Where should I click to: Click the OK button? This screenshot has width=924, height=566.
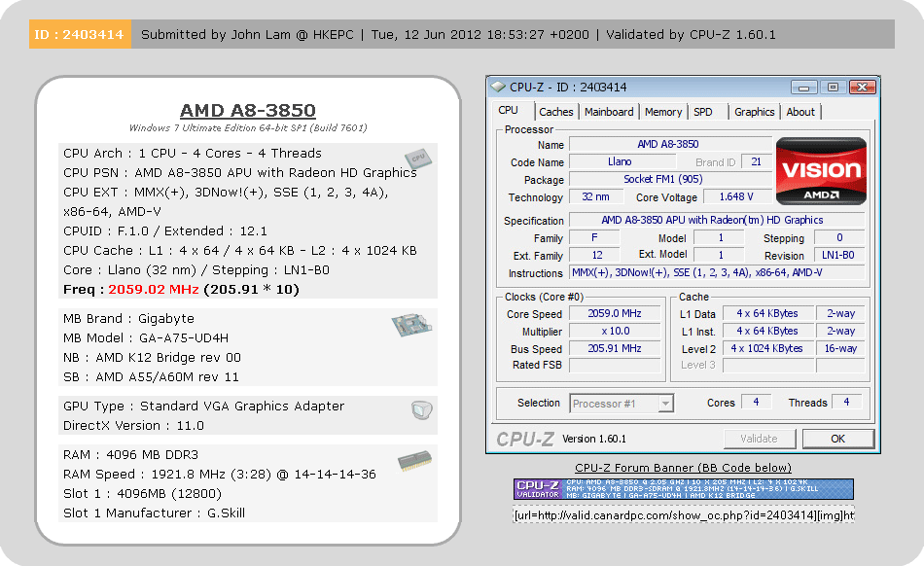point(838,439)
